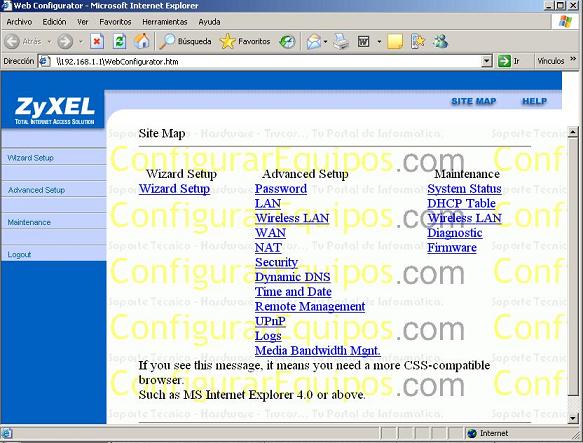Click the Refresh page icon
The height and width of the screenshot is (443, 583).
(x=119, y=41)
